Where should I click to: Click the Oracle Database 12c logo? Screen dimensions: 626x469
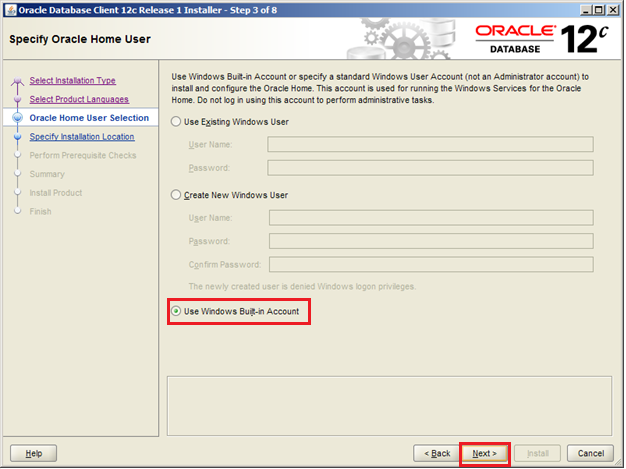[542, 39]
